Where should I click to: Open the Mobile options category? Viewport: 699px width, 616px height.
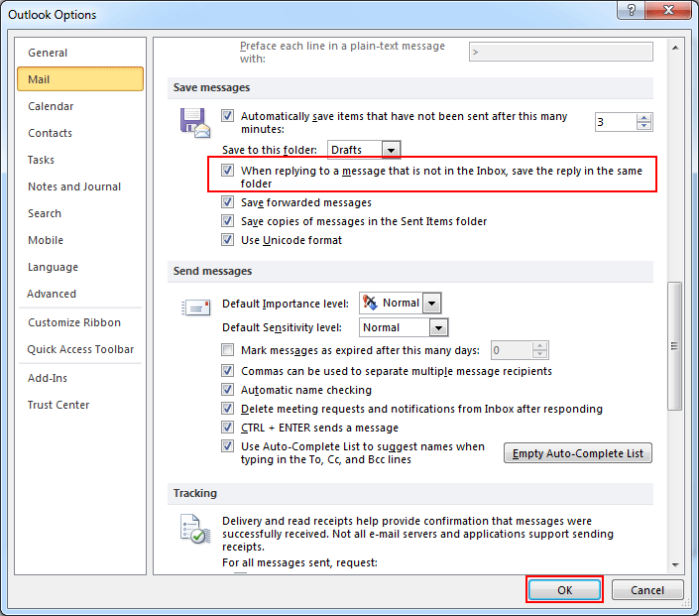point(80,240)
